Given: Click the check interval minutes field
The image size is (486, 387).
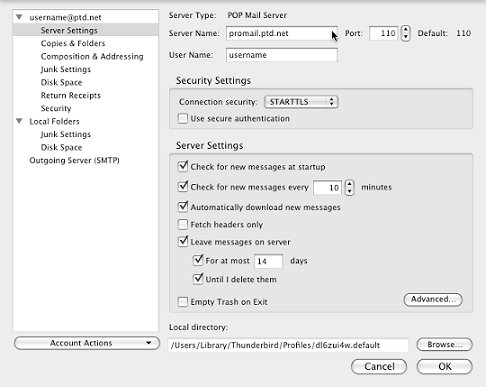Looking at the screenshot, I should click(x=328, y=188).
